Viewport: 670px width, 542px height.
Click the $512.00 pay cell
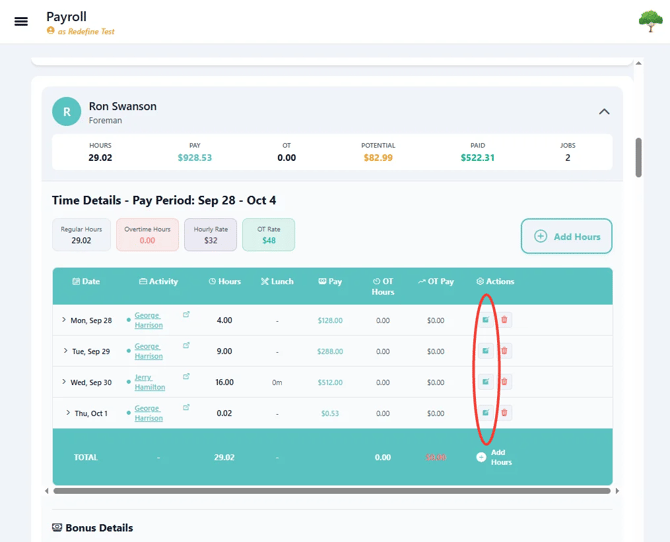tap(330, 382)
